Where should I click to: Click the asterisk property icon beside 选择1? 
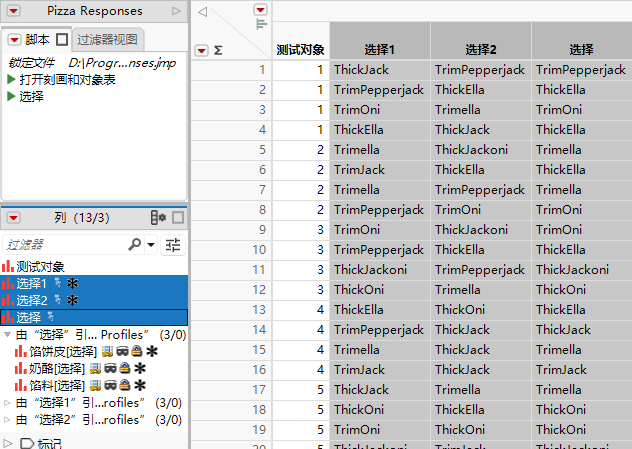coord(73,283)
